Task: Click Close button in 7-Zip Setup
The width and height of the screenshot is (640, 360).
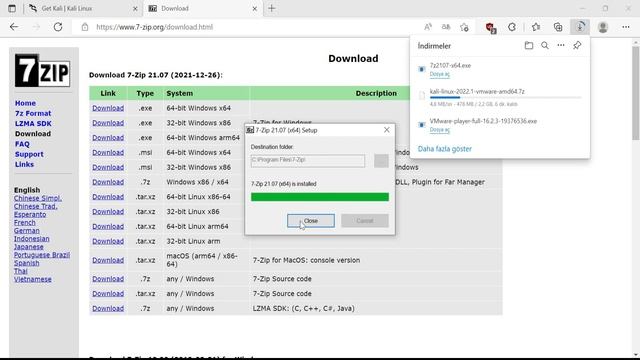Action: [x=311, y=221]
